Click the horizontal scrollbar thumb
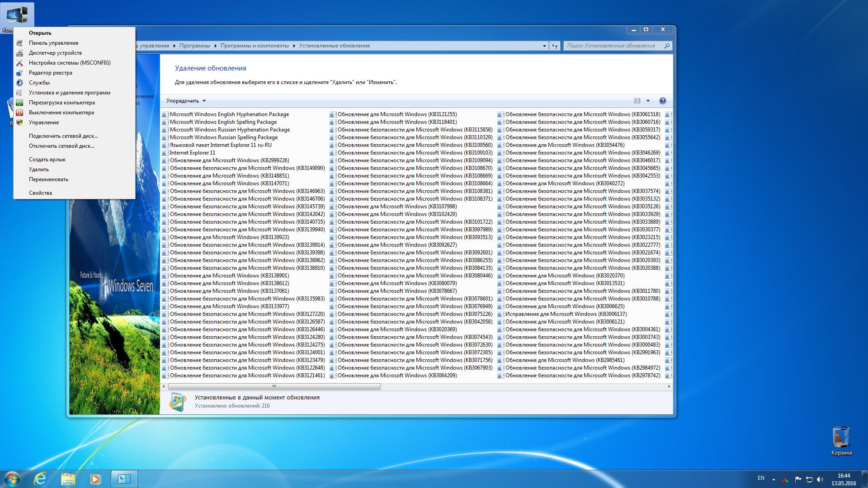The width and height of the screenshot is (868, 488). (x=274, y=386)
